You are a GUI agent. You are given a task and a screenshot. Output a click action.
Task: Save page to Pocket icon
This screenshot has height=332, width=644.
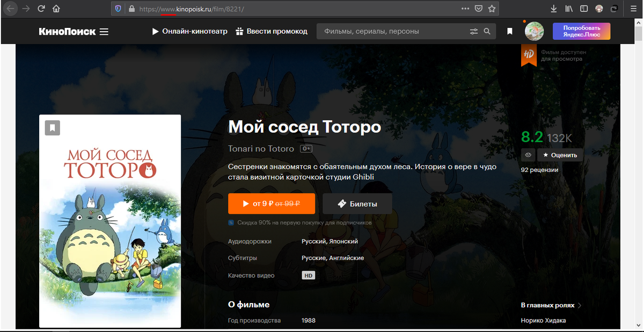coord(479,9)
